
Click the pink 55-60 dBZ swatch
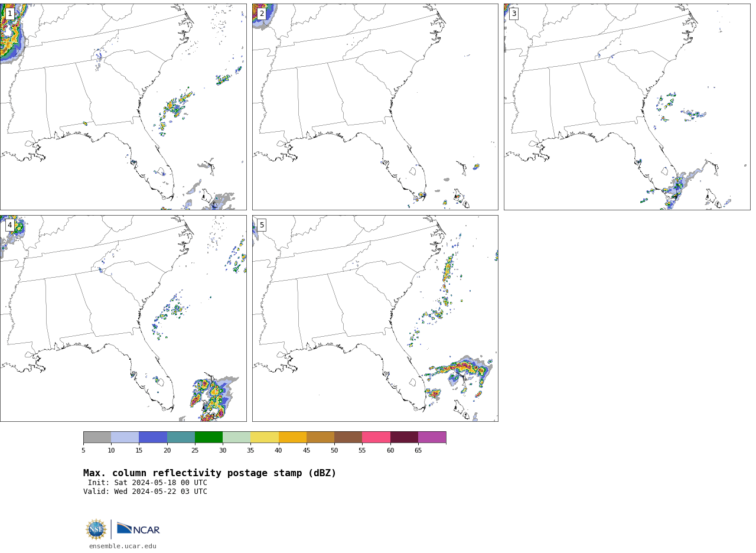click(376, 437)
